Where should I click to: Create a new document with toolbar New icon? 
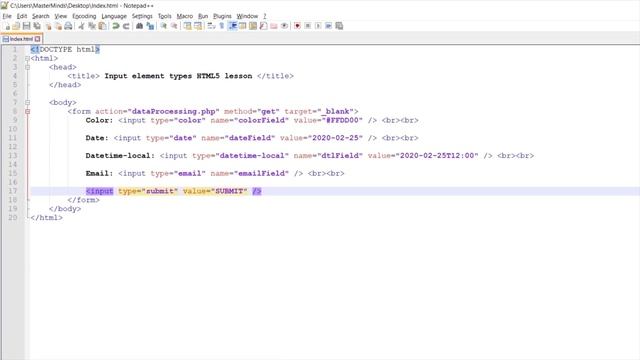(x=7, y=26)
